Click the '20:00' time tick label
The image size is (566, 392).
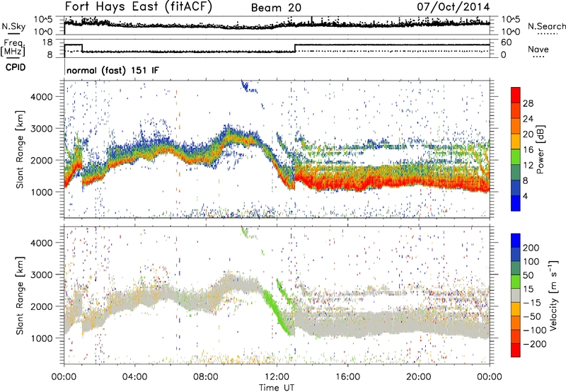(x=419, y=377)
